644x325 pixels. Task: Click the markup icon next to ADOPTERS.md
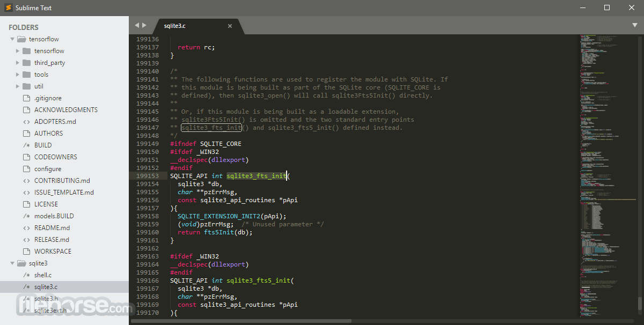click(x=26, y=122)
